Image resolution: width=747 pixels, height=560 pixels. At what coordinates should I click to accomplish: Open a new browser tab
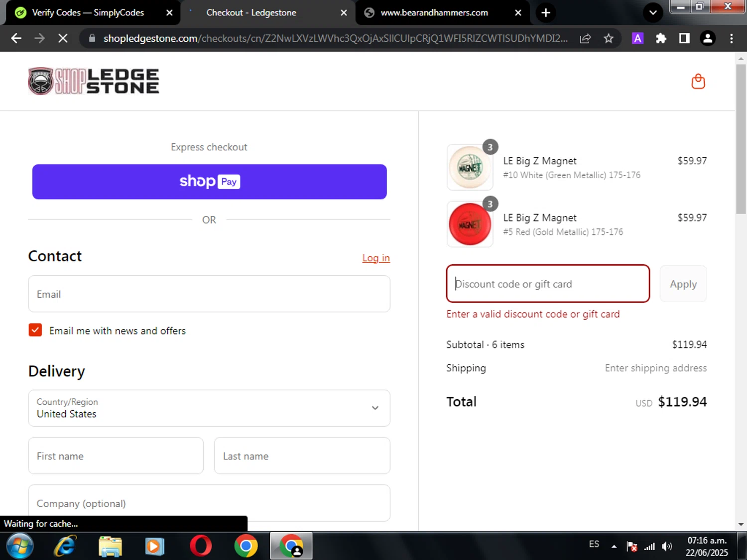pos(546,12)
